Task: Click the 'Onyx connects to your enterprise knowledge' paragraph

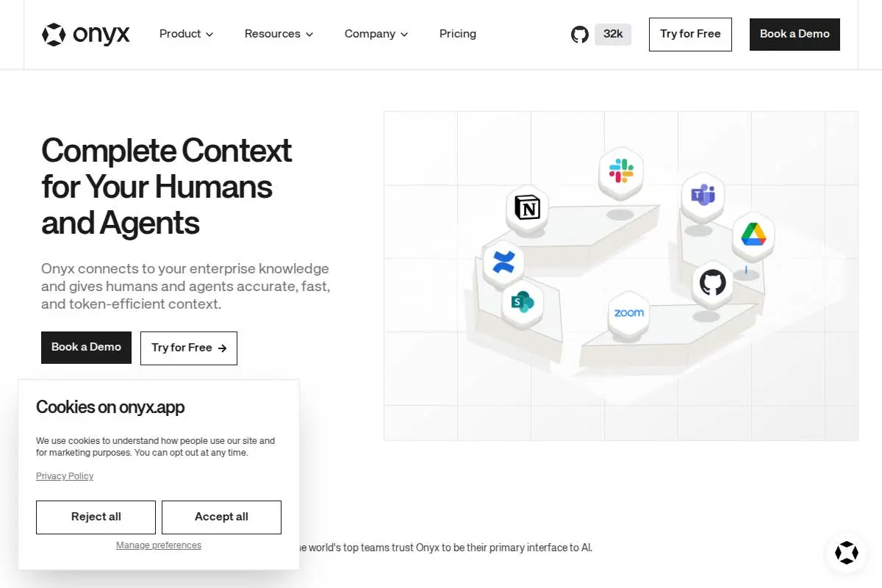Action: (185, 287)
